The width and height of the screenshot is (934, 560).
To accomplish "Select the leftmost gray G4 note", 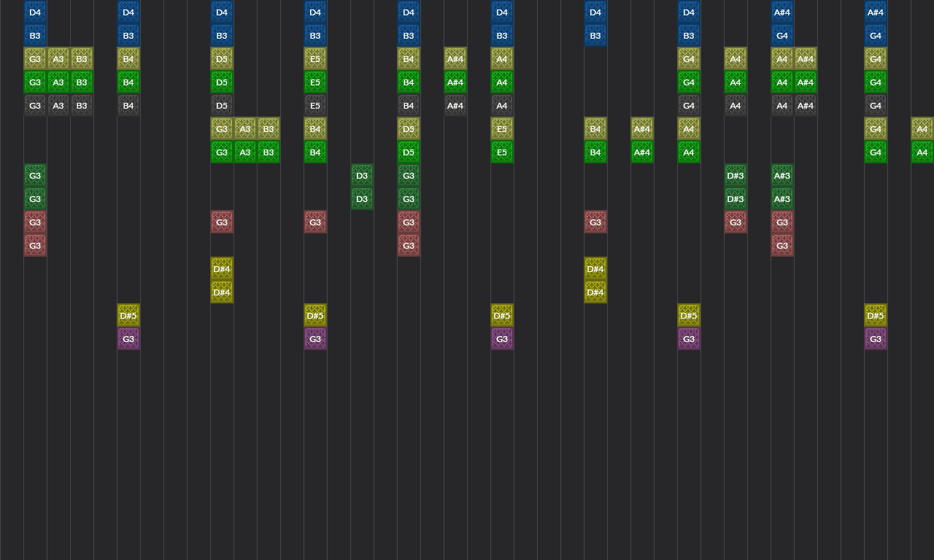I will 689,106.
